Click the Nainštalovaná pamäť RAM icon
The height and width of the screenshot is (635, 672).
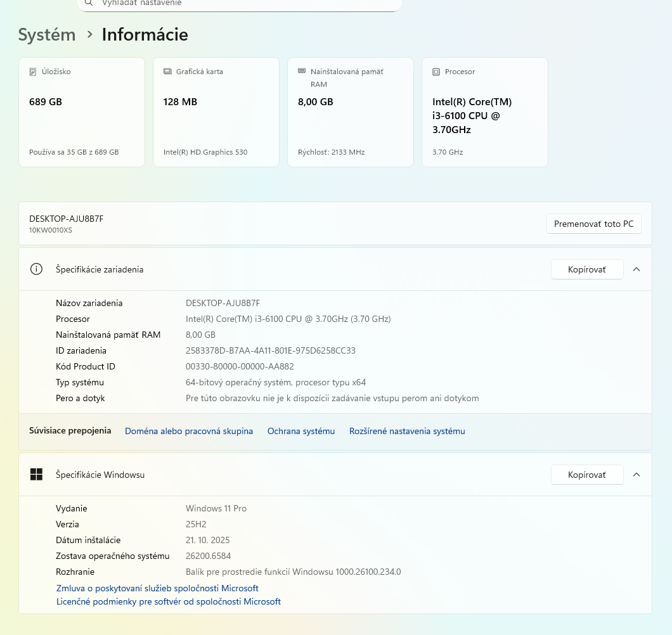point(301,72)
